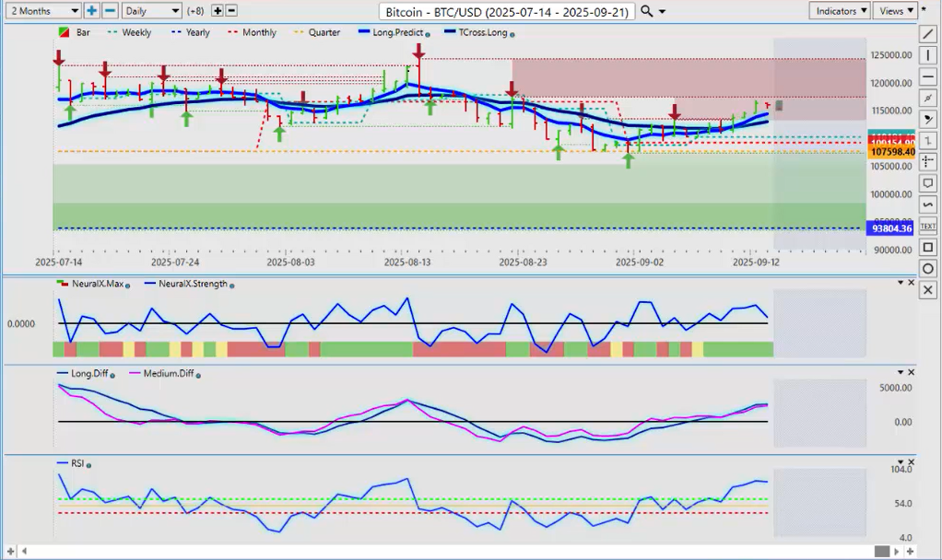Click the black plus forecast bars button
The image size is (942, 560).
click(218, 11)
